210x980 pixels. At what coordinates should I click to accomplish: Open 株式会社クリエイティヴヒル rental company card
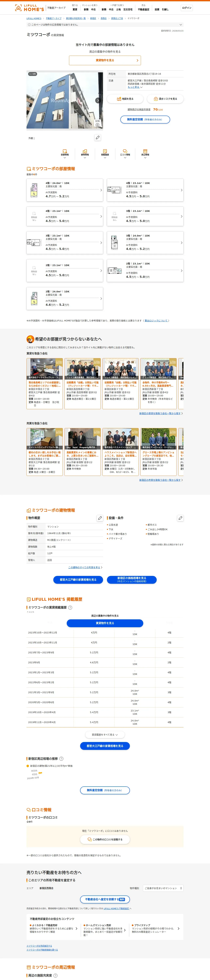coord(45,384)
